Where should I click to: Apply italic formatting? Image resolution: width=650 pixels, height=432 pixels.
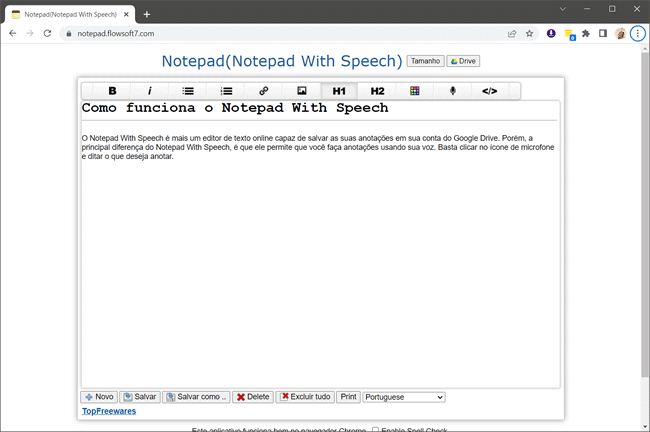(150, 91)
